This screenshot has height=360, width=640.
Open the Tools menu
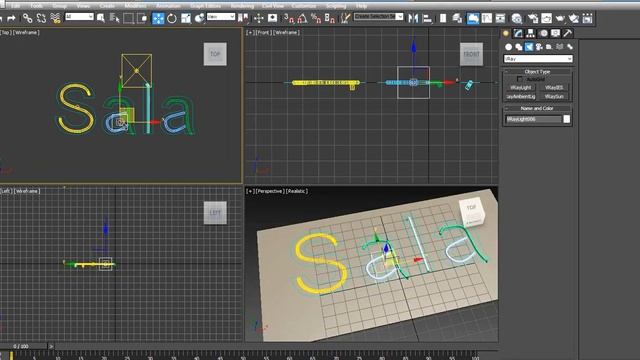click(x=36, y=6)
